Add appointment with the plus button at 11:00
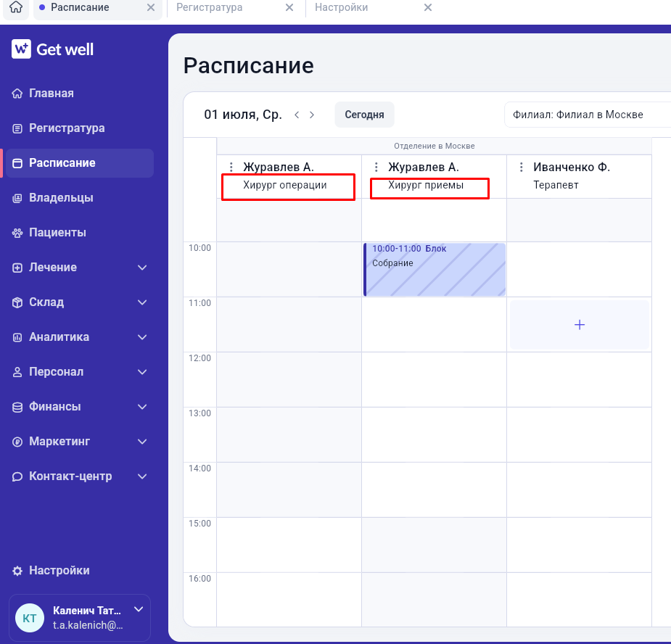 580,325
